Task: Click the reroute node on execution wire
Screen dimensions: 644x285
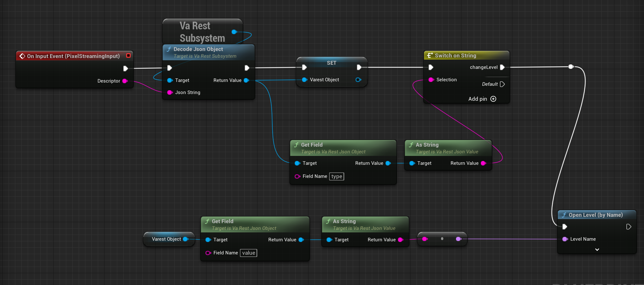Action: [x=571, y=67]
